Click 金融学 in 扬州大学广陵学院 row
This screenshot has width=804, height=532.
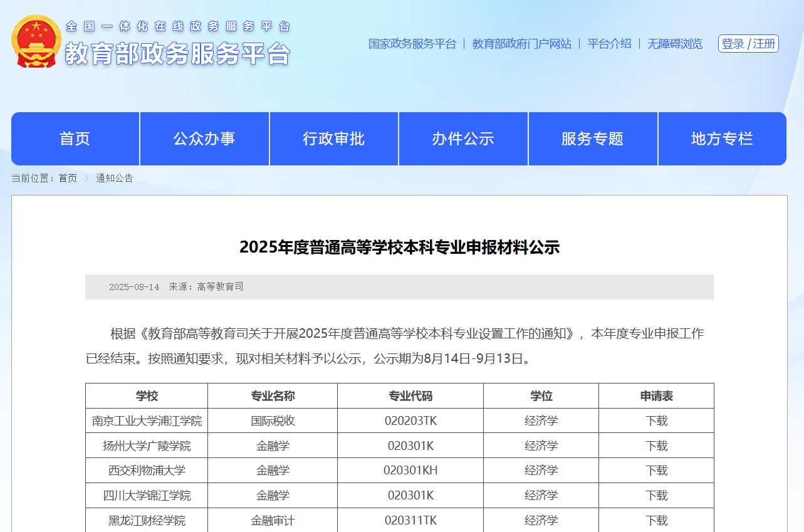pyautogui.click(x=273, y=446)
